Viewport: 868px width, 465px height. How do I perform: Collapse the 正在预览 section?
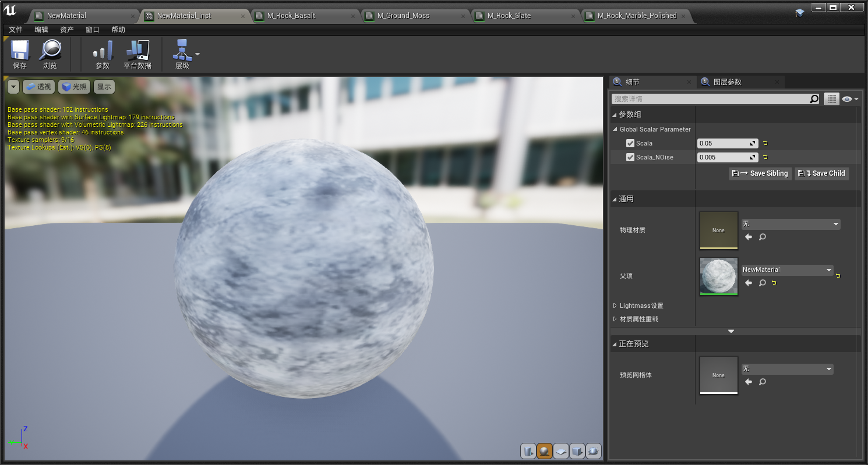pos(615,344)
